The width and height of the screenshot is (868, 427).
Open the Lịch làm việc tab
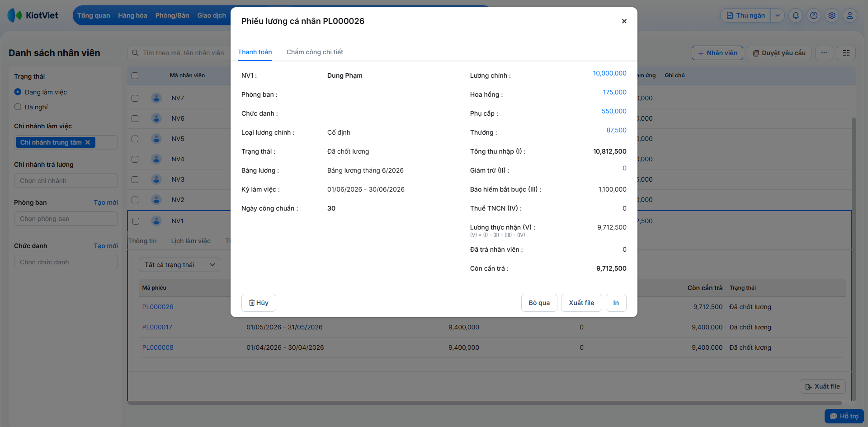[x=191, y=241]
